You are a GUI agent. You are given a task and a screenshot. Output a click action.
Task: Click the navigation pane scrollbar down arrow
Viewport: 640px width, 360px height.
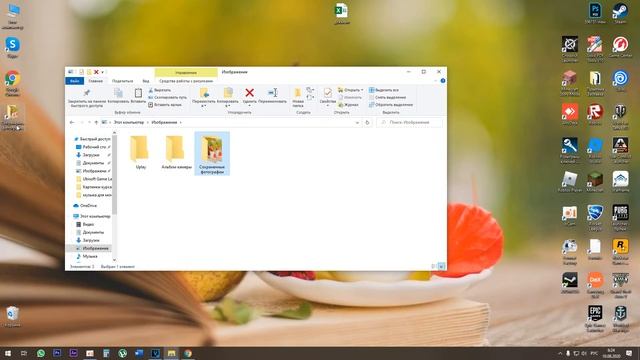[114, 260]
